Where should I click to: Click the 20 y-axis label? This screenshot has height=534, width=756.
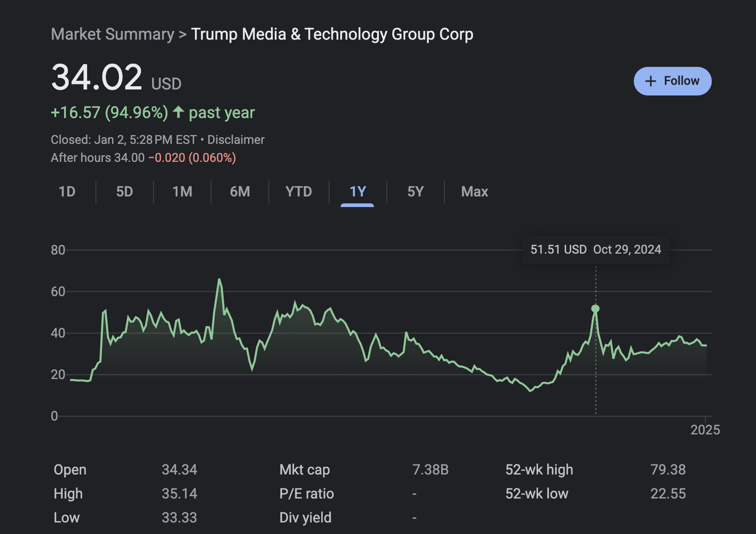pyautogui.click(x=58, y=374)
